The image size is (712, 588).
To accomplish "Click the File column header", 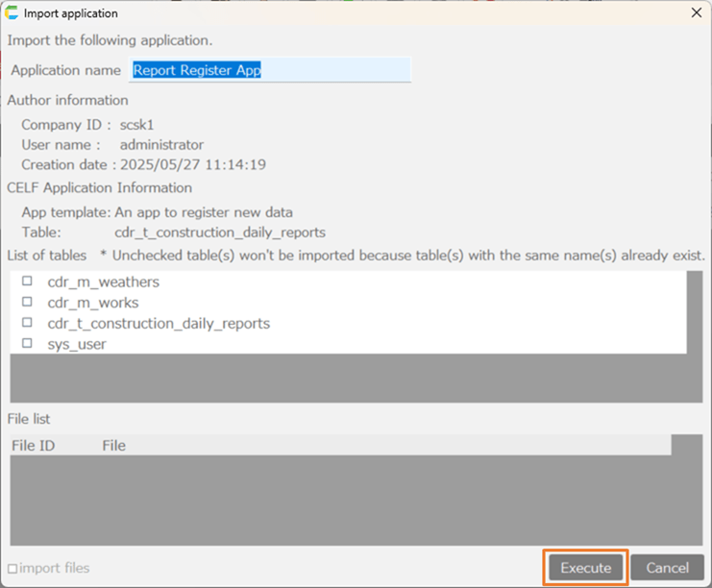I will pos(113,445).
